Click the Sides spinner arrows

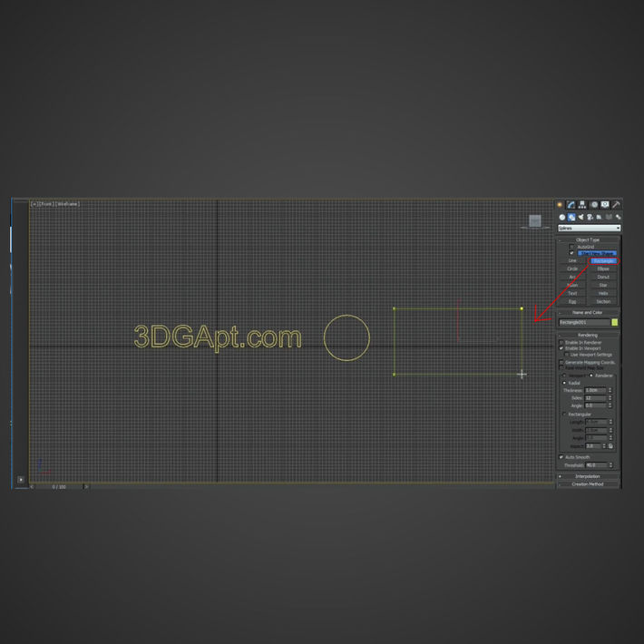610,398
